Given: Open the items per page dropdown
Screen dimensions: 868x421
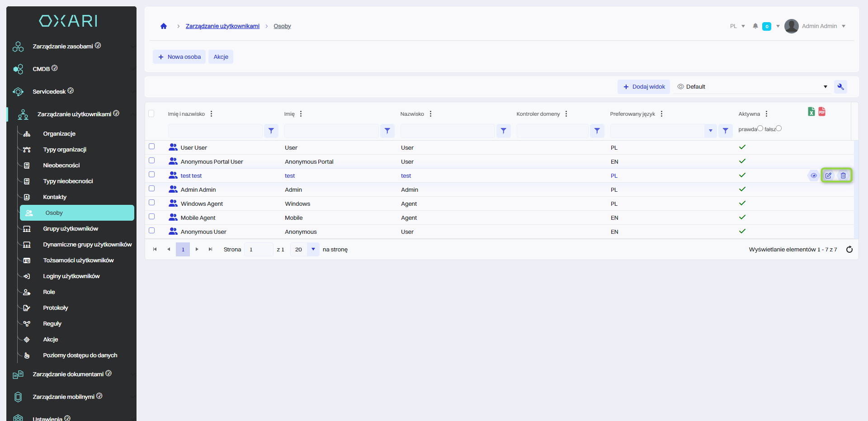Looking at the screenshot, I should [313, 250].
